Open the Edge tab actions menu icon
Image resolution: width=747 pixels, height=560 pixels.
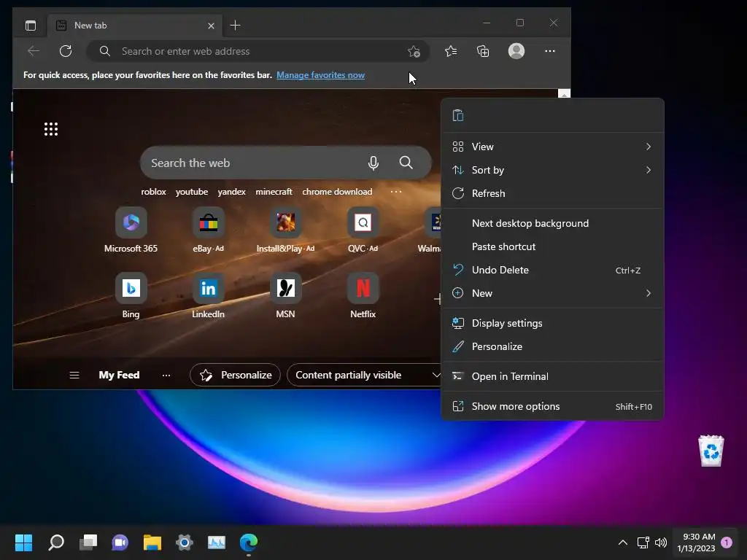31,26
